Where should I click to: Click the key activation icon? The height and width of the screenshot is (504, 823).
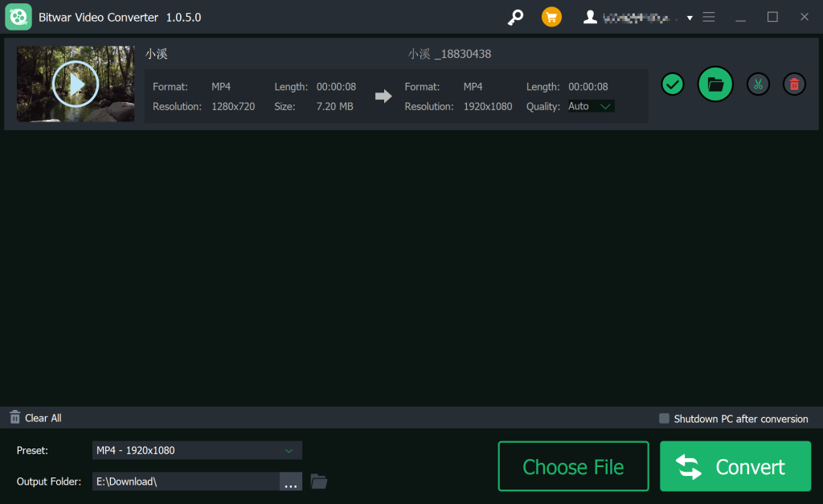click(516, 17)
